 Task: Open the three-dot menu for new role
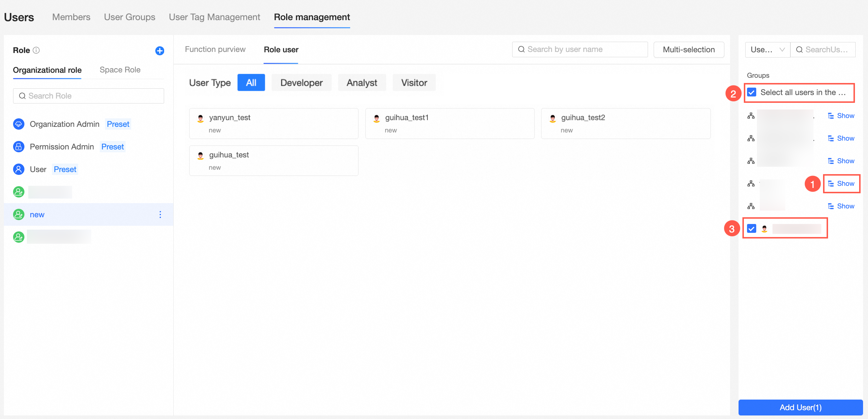pyautogui.click(x=160, y=214)
